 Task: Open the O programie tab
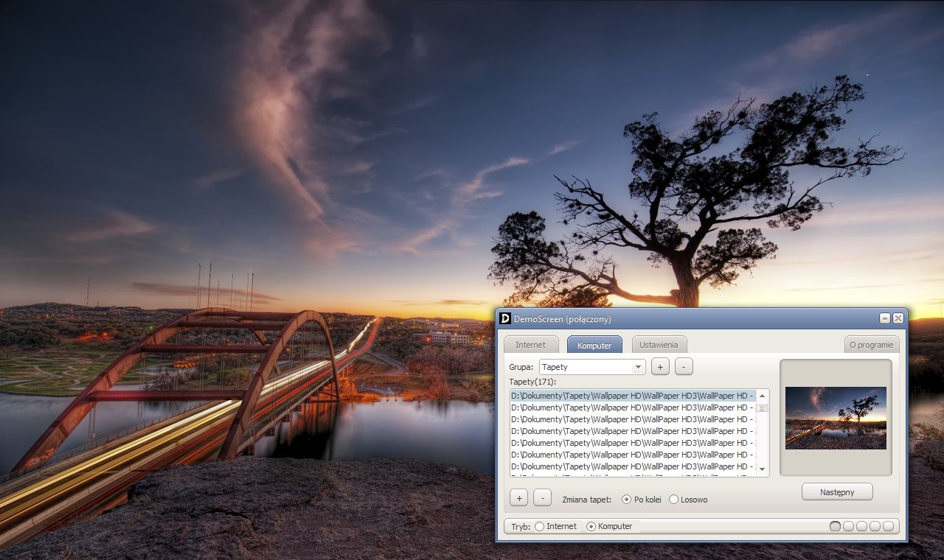coord(871,345)
